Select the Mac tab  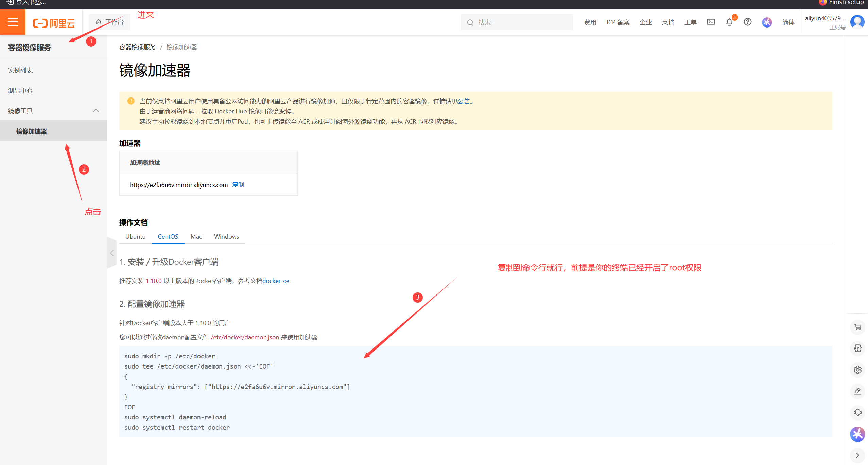click(196, 237)
